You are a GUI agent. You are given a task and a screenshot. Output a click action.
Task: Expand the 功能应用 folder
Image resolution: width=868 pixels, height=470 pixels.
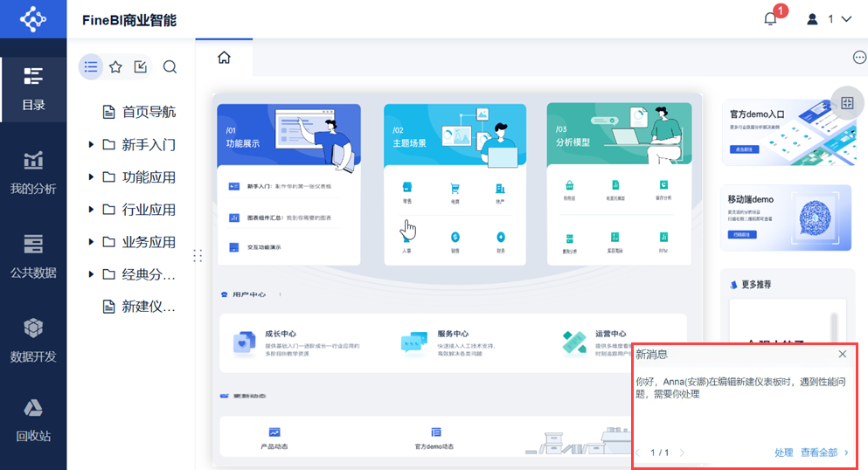click(91, 177)
